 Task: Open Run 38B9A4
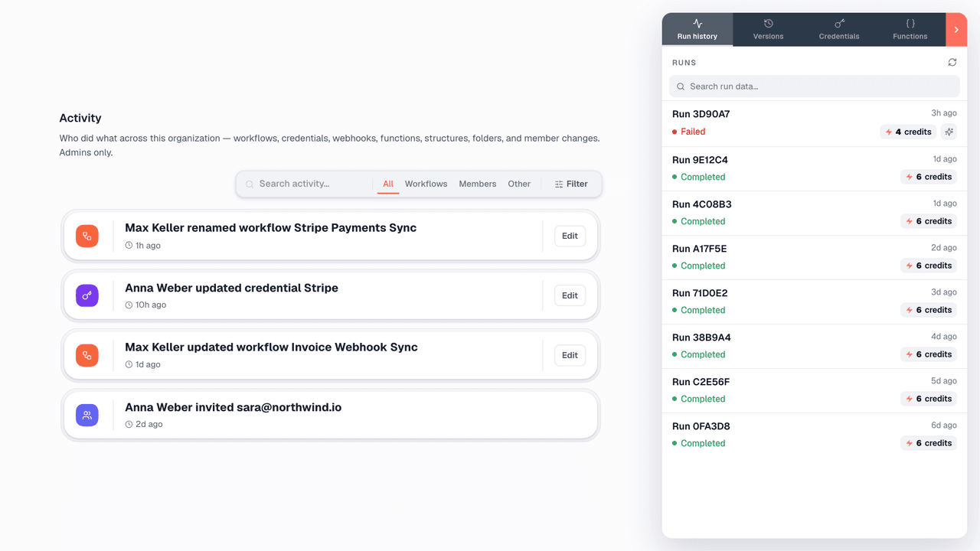coord(814,346)
